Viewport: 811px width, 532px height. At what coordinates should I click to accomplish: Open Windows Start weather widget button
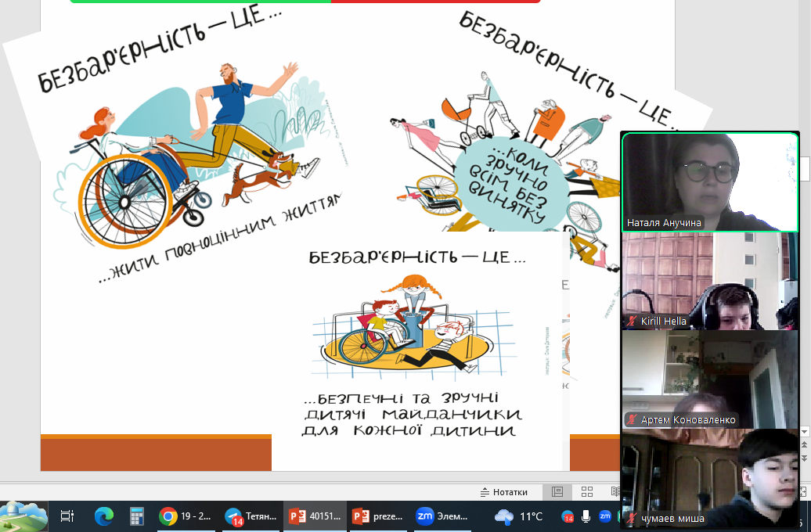23,516
